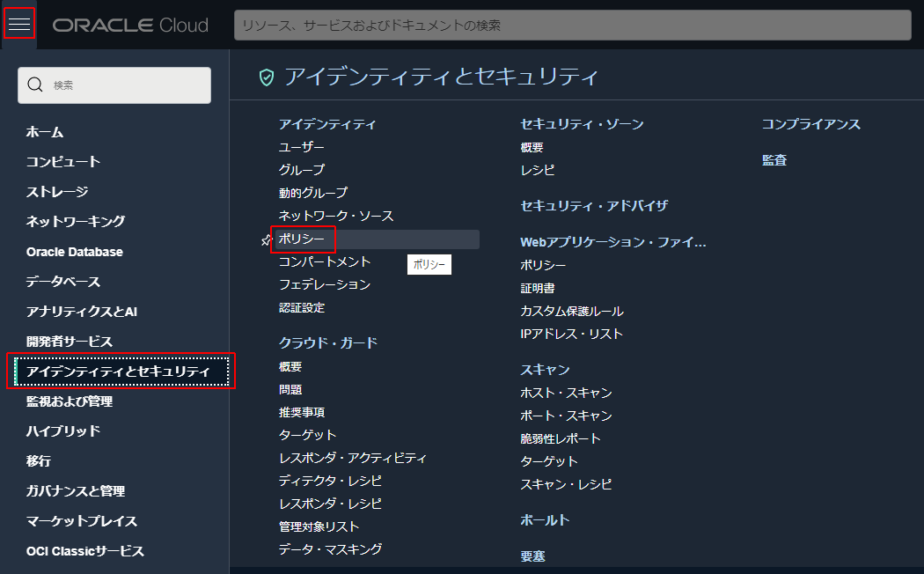Open アナリティクスとAI category

coord(81,312)
